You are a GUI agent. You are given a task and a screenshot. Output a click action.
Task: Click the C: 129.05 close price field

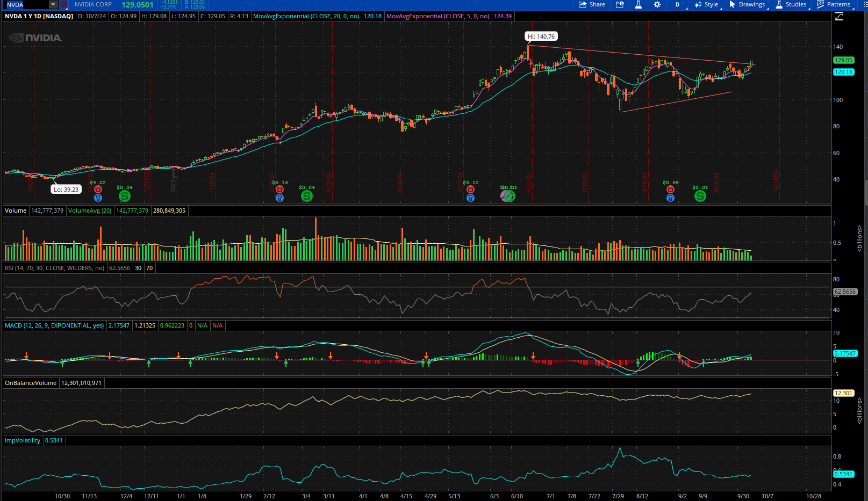click(213, 16)
